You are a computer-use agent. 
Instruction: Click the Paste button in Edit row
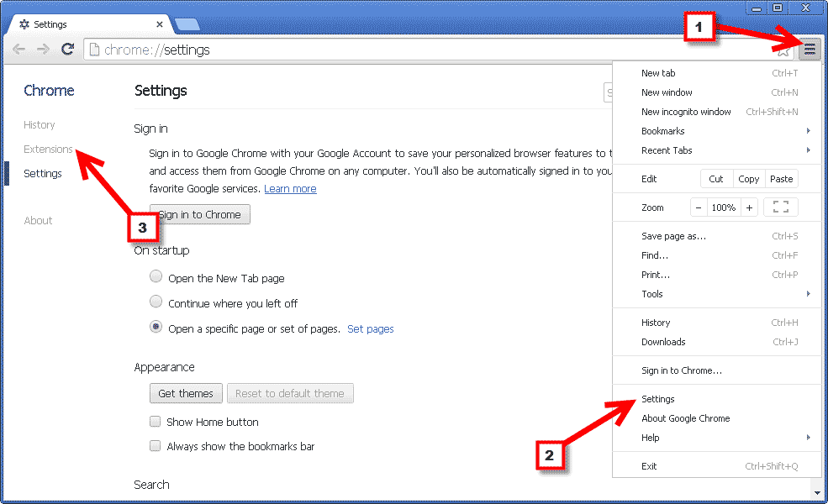(x=782, y=179)
